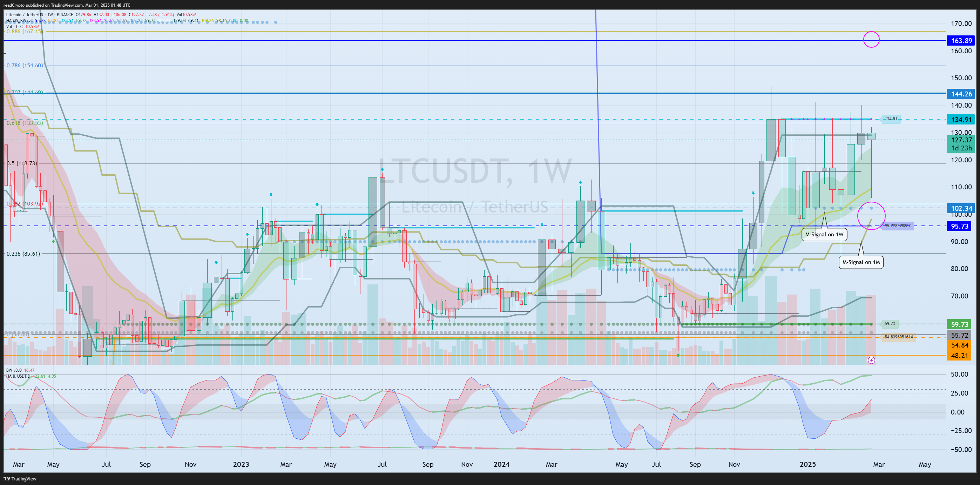Click the HA & USDT.D indicator legend
This screenshot has width=980, height=485.
click(x=18, y=376)
